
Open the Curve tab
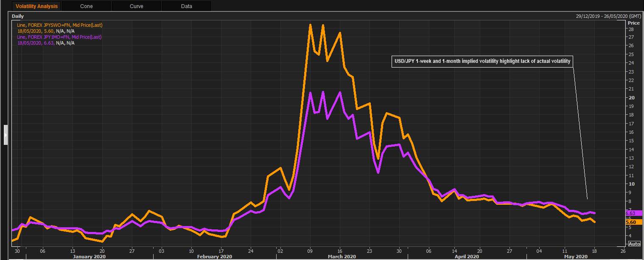pyautogui.click(x=137, y=6)
